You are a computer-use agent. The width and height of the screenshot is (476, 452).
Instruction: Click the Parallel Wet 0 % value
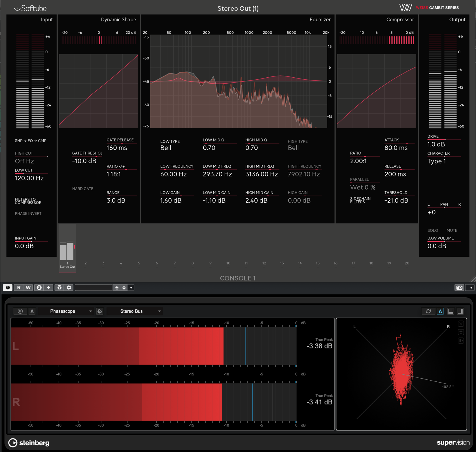point(363,188)
